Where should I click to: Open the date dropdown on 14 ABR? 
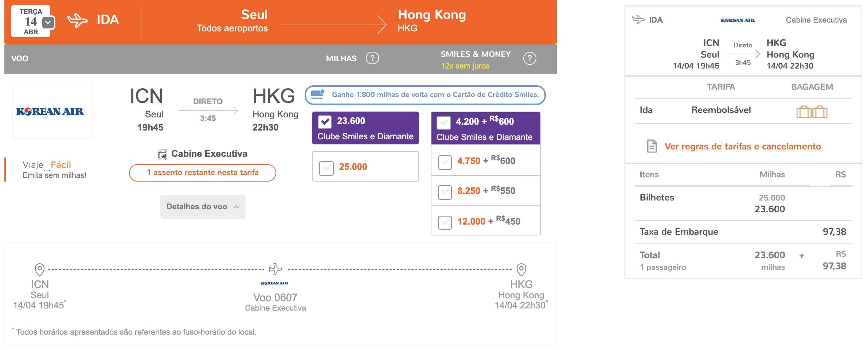[48, 23]
